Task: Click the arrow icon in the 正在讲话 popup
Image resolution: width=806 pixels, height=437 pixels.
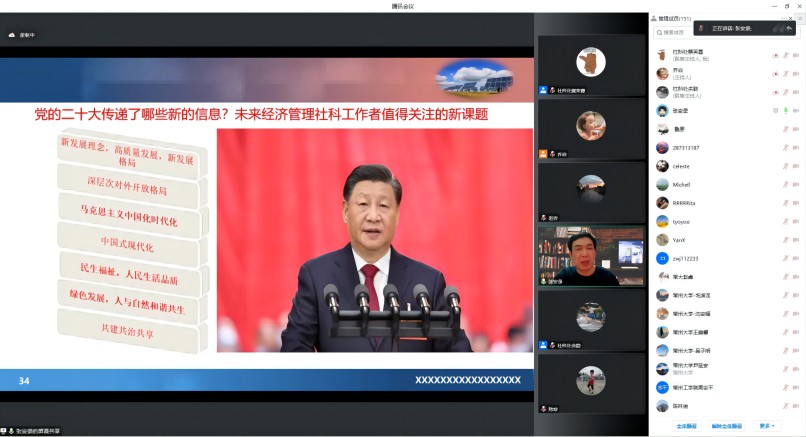Action: coord(789,28)
